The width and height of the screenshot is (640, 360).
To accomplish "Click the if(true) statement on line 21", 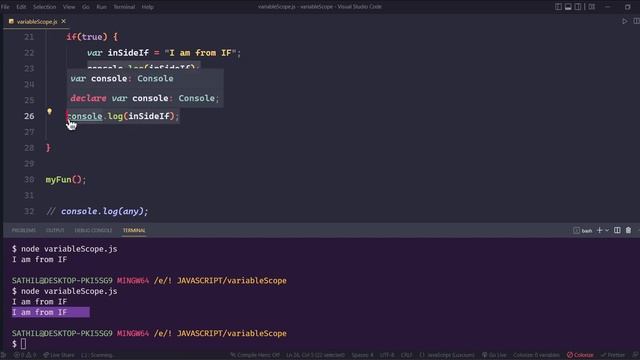I will (x=92, y=37).
